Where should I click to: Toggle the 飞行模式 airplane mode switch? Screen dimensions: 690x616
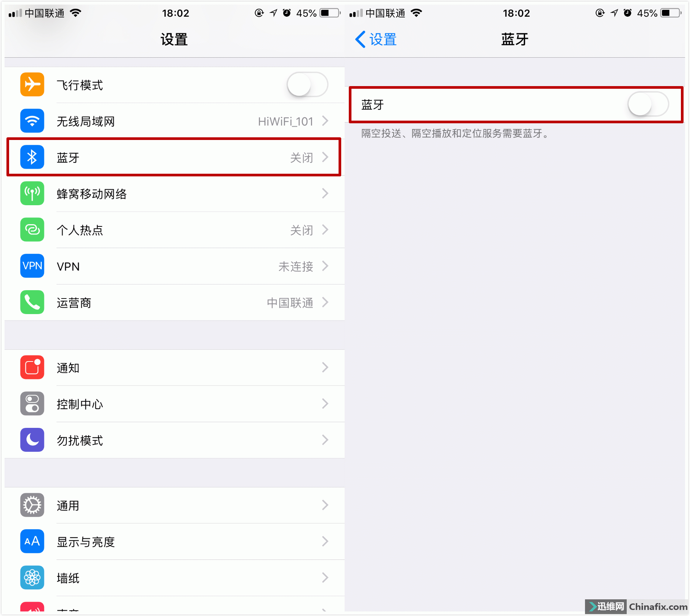[x=307, y=85]
